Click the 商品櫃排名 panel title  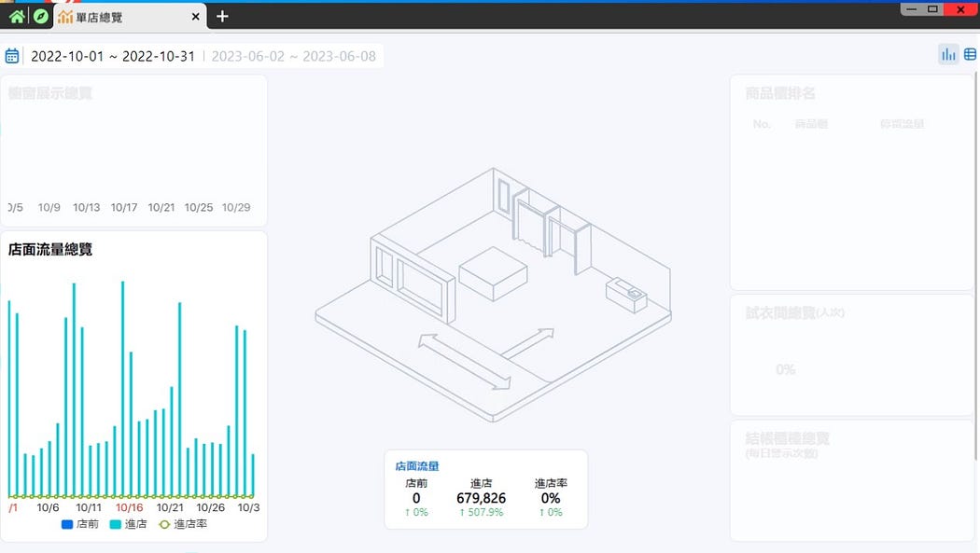(x=780, y=93)
